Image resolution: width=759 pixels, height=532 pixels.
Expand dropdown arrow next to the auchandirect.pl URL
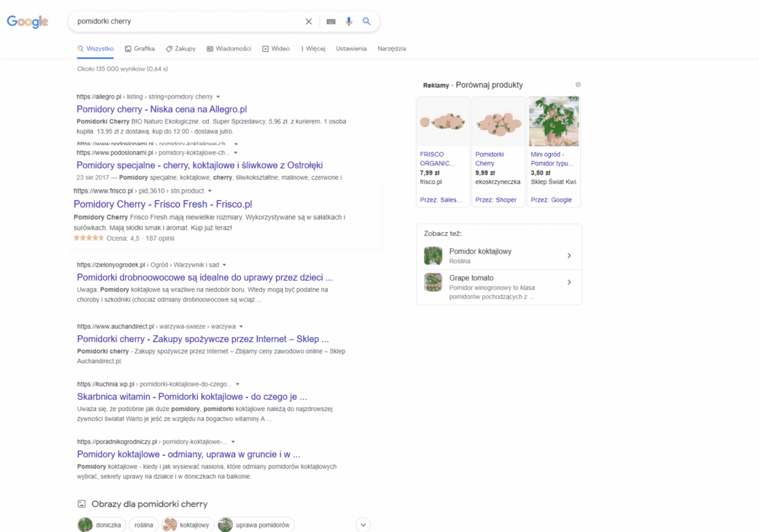[241, 327]
